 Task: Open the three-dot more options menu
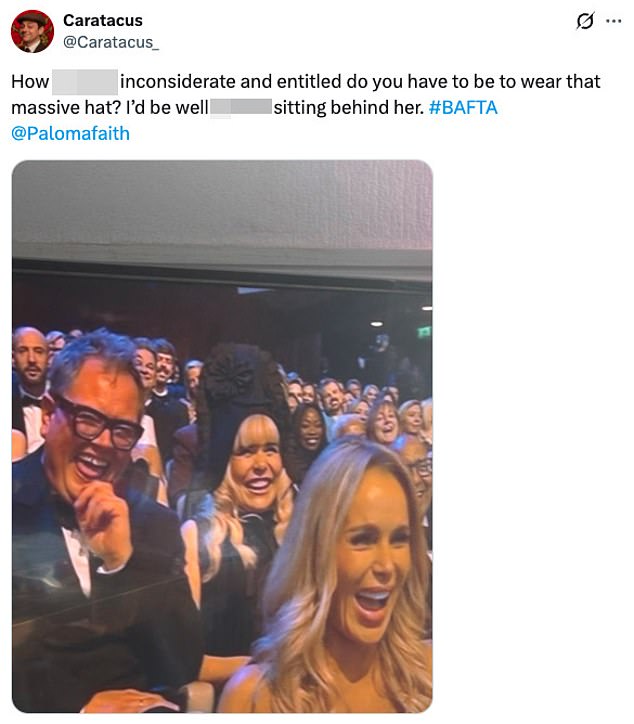pyautogui.click(x=613, y=21)
